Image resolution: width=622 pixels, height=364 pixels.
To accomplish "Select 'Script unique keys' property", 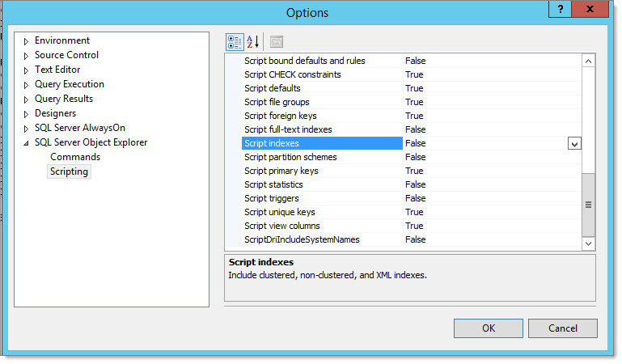I will [x=279, y=212].
